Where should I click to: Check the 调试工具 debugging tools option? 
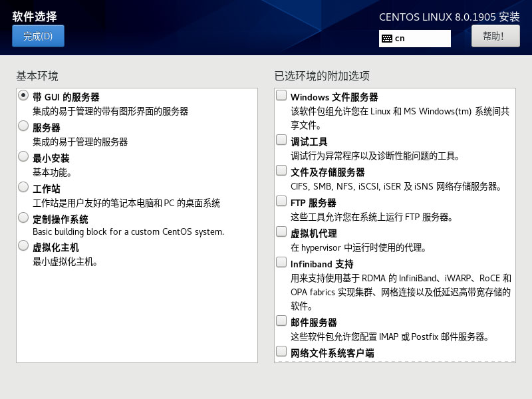[x=281, y=139]
